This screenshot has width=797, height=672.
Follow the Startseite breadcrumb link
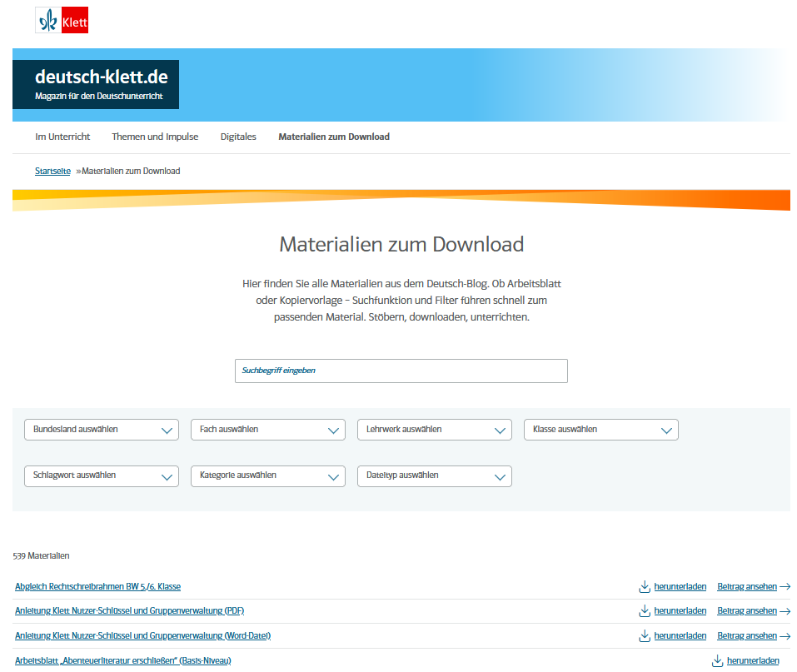point(52,171)
